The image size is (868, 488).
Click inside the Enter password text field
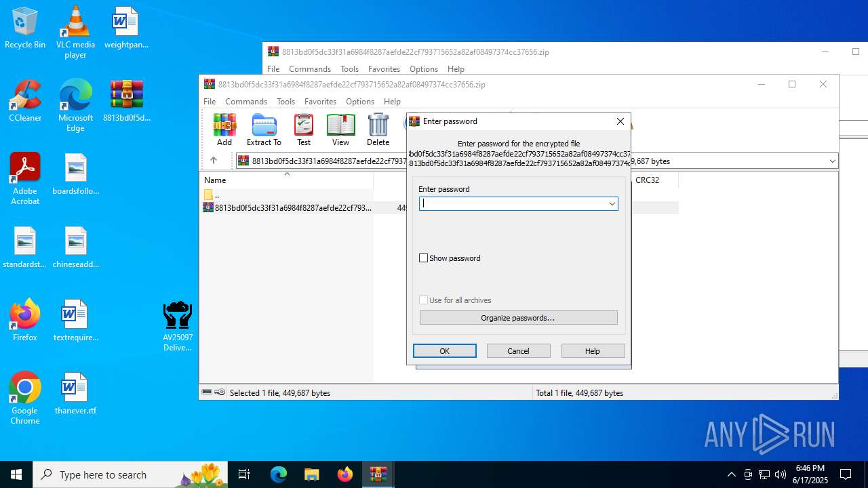pyautogui.click(x=513, y=203)
